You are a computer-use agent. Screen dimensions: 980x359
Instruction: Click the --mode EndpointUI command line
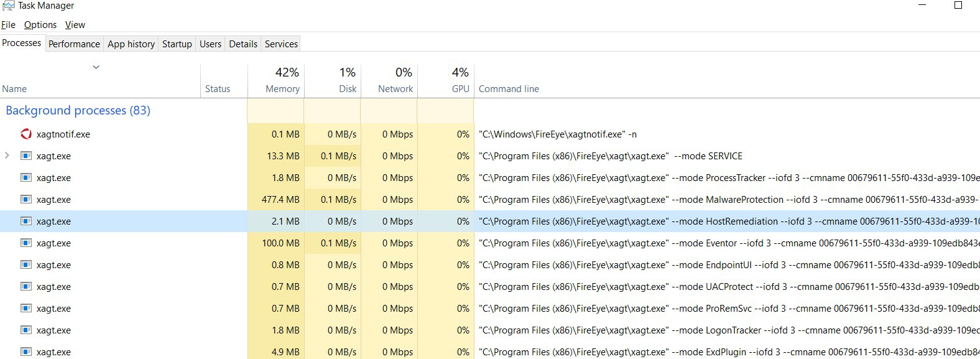point(729,265)
